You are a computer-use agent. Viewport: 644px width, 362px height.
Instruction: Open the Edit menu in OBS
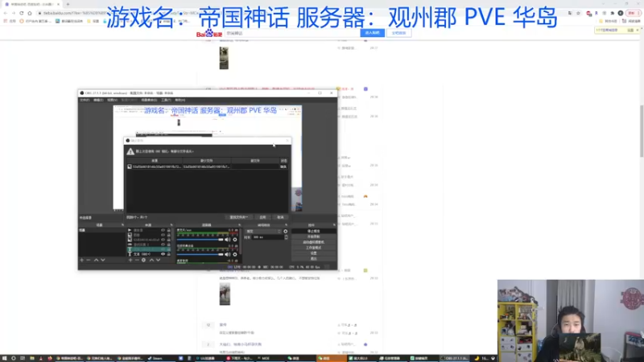coord(98,100)
